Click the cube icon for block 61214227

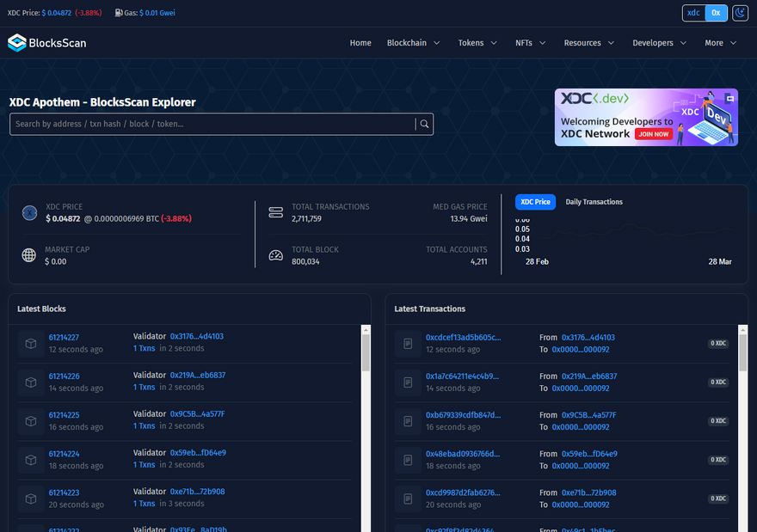coord(31,344)
